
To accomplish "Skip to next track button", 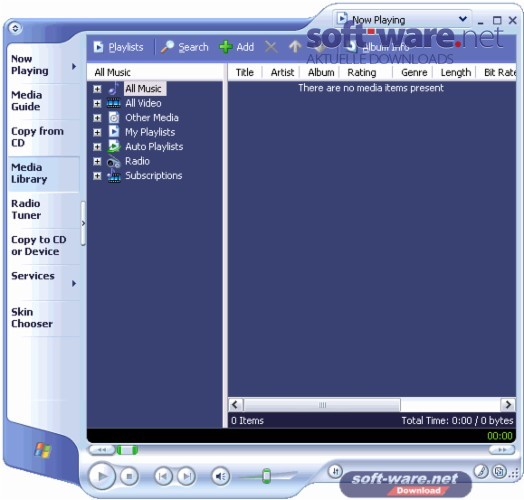I will tap(187, 476).
